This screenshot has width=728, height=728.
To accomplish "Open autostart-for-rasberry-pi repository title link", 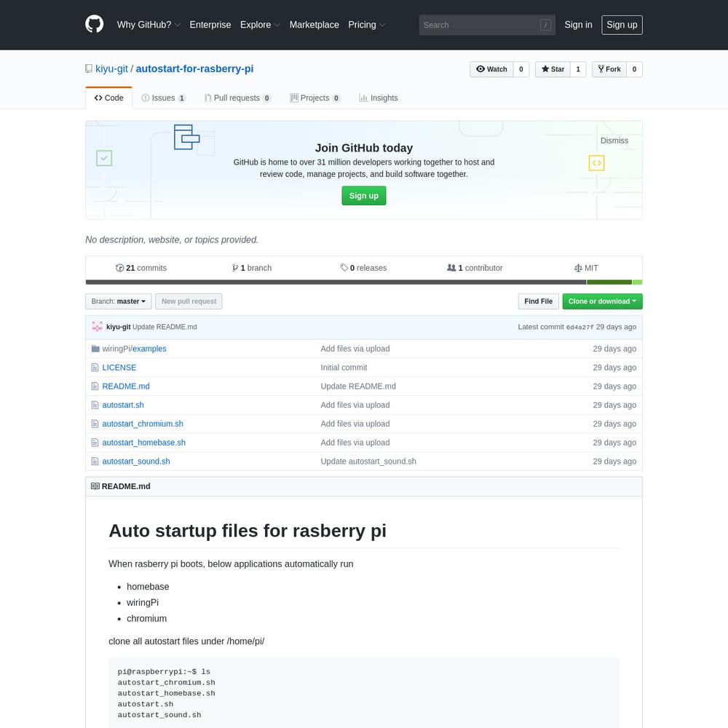I will coord(194,68).
